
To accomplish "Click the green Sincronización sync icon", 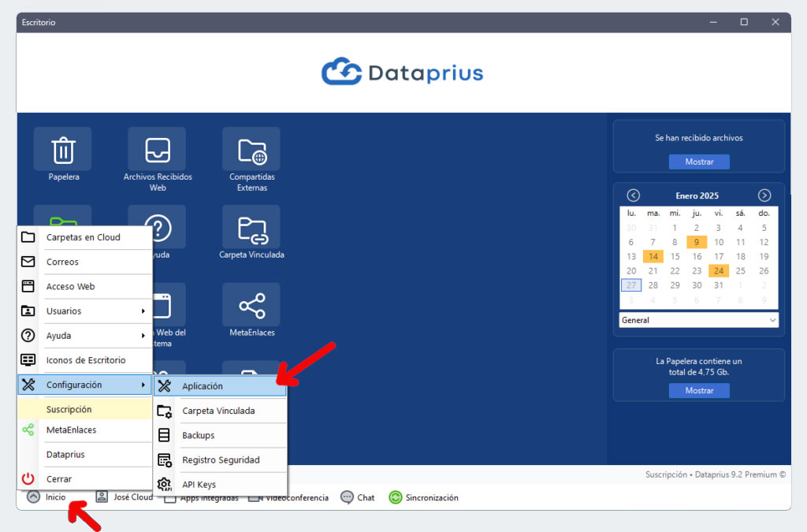I will coord(396,497).
